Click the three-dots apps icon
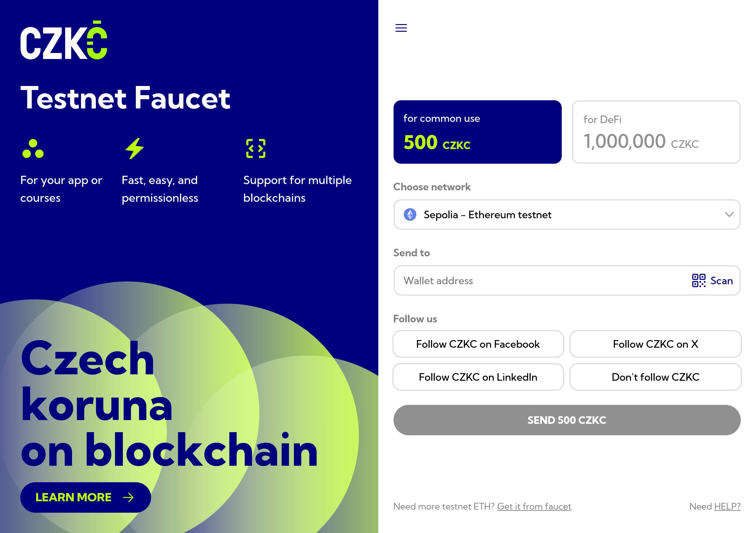The width and height of the screenshot is (756, 533). click(x=33, y=149)
